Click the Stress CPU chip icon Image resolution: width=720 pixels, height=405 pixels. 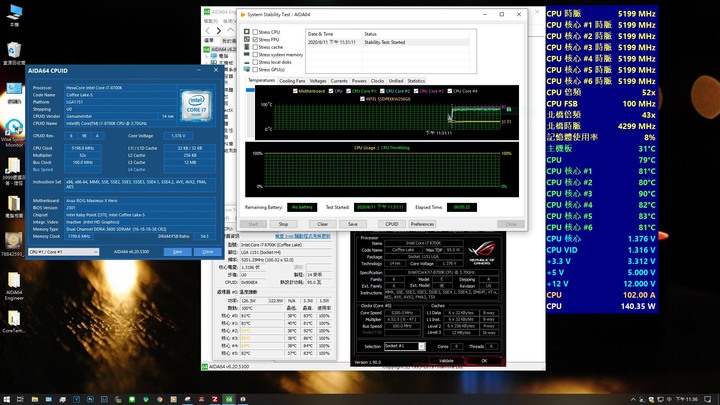pyautogui.click(x=247, y=32)
